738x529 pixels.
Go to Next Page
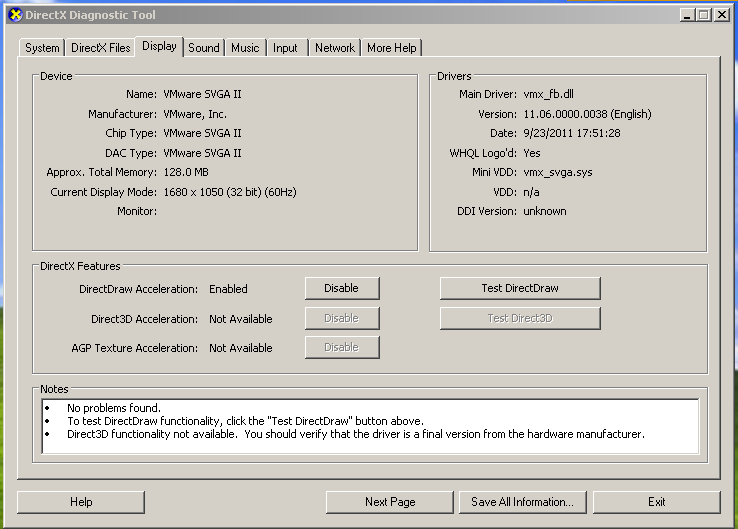pos(390,502)
